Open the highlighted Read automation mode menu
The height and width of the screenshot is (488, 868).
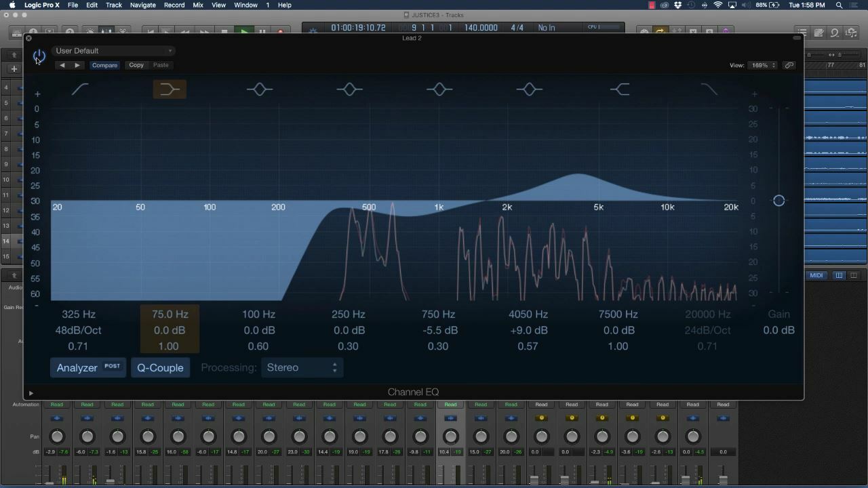[450, 405]
